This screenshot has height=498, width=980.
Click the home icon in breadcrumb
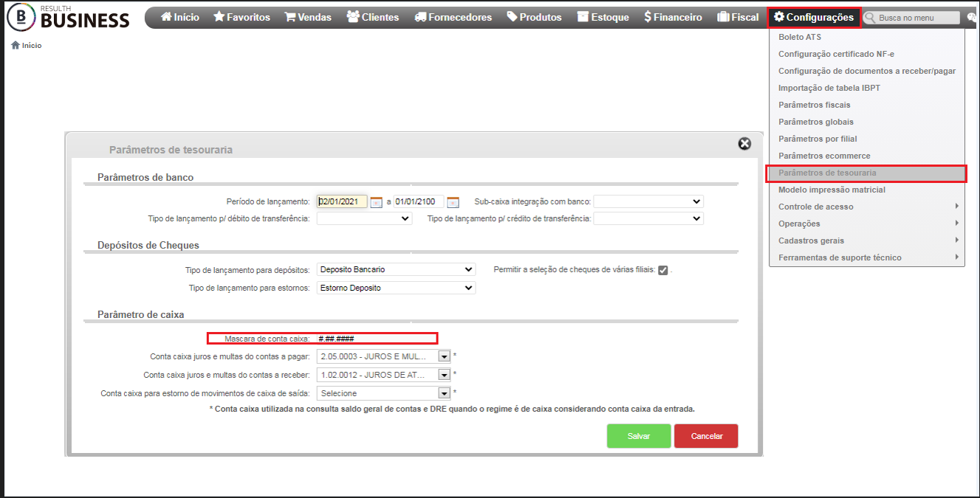tap(15, 46)
